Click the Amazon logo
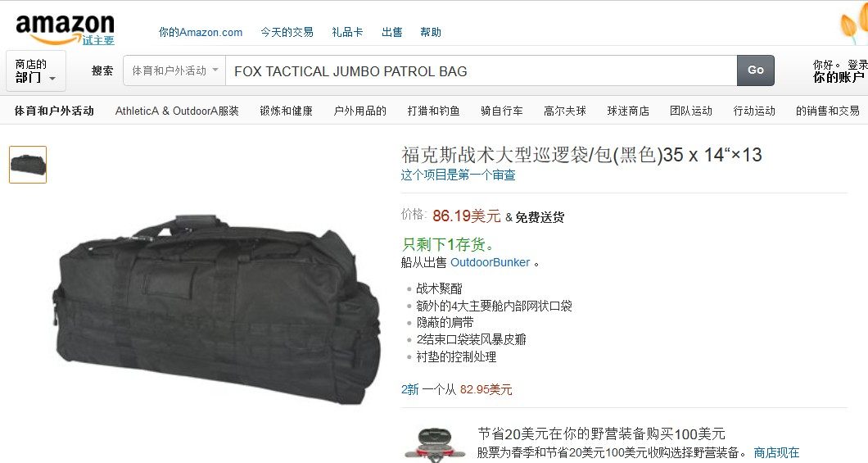Viewport: 868px width, 463px height. coord(65,30)
